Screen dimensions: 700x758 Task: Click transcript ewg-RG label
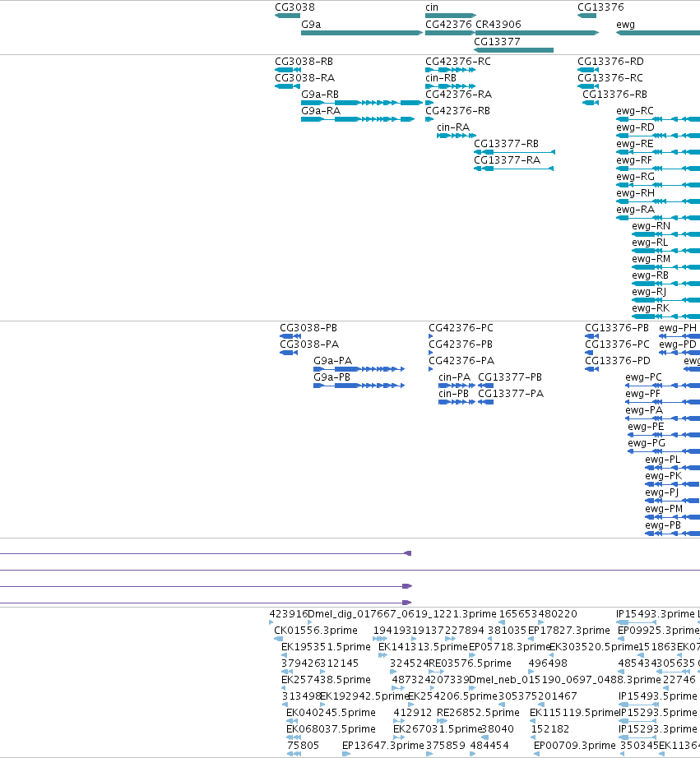(635, 177)
